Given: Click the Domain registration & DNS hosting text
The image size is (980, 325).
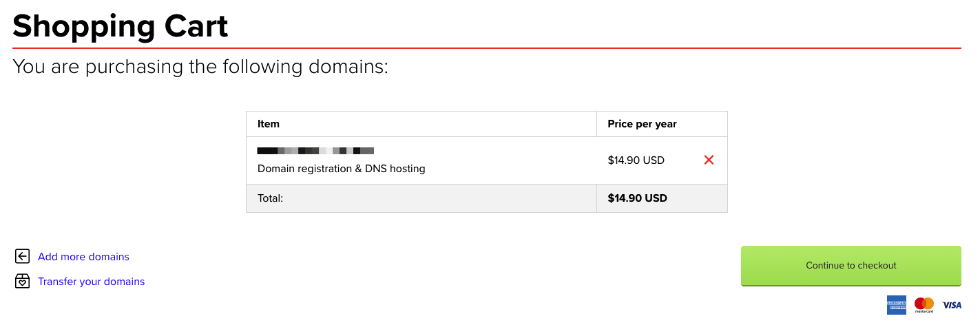Looking at the screenshot, I should 341,168.
